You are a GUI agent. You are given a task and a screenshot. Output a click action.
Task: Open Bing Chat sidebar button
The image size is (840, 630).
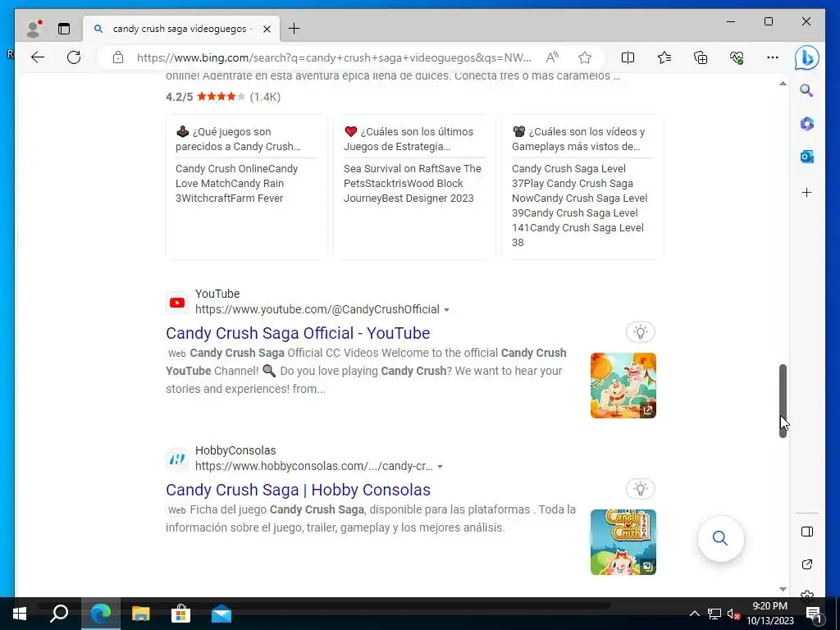click(807, 58)
